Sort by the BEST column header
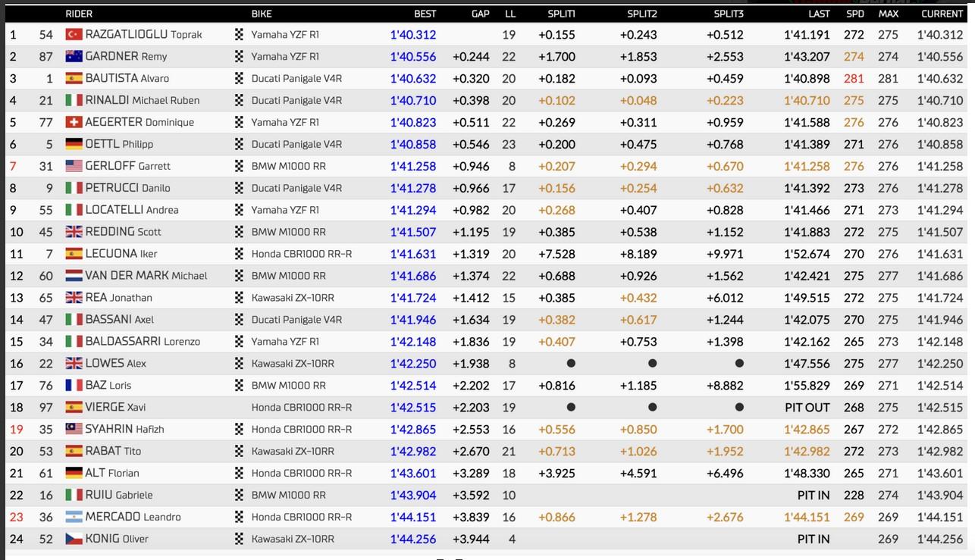The image size is (975, 560). tap(425, 14)
